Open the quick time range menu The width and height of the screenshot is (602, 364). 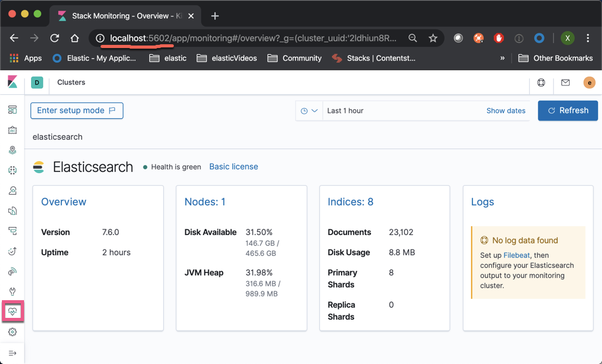coord(309,111)
